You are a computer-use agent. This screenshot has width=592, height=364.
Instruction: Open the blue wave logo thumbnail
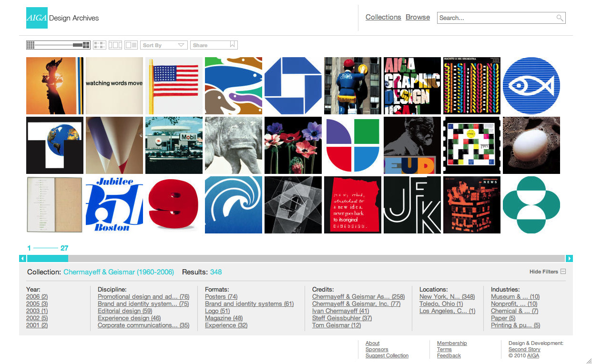point(234,205)
